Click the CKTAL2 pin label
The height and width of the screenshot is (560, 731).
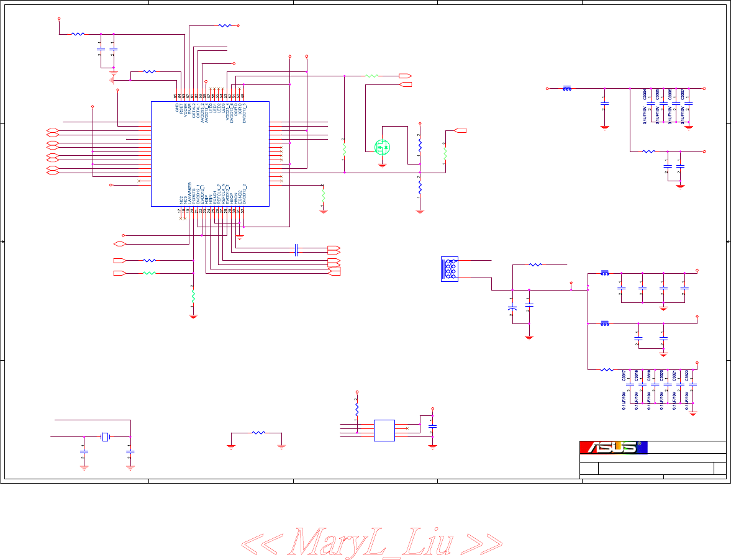pyautogui.click(x=194, y=111)
